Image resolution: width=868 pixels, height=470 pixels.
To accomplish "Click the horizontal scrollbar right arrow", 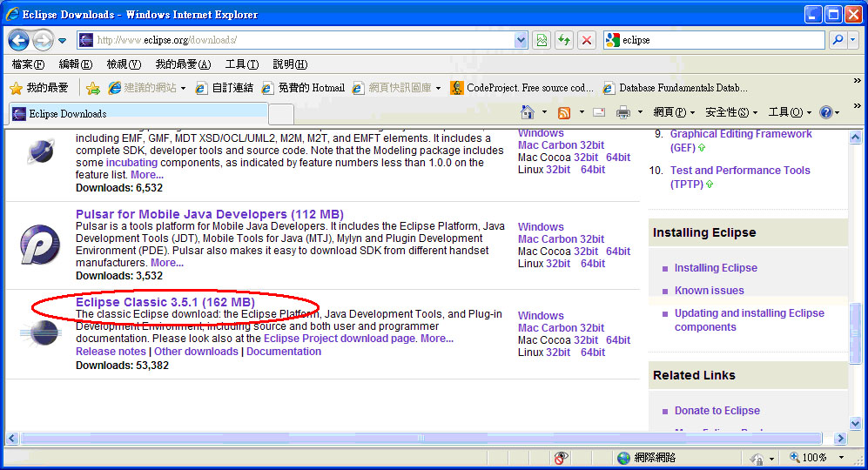I will (x=840, y=438).
